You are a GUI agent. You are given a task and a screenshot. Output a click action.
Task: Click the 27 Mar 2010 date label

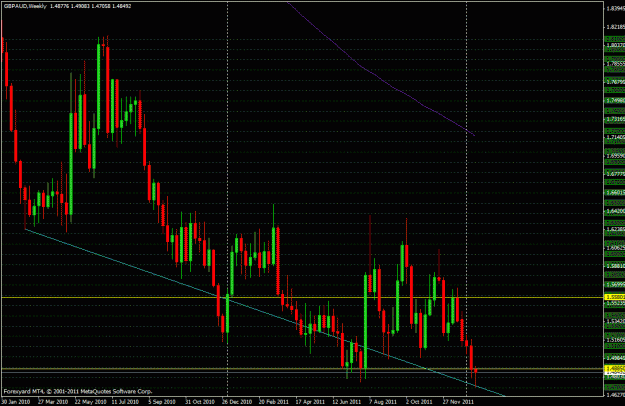coord(53,401)
